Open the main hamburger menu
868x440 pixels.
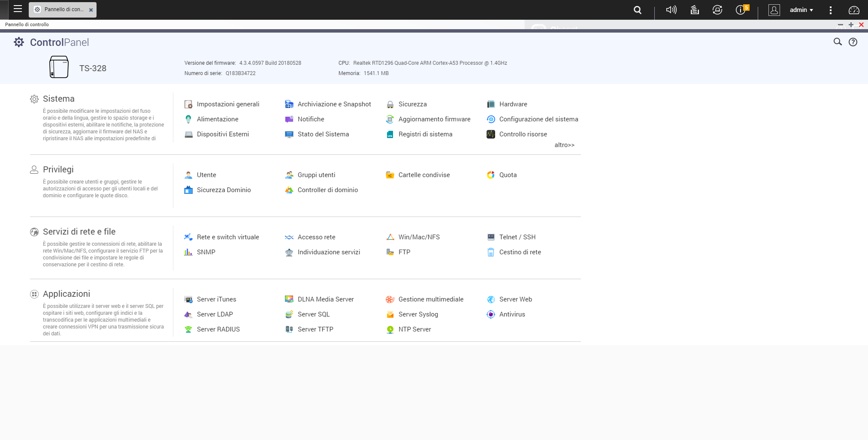(x=18, y=9)
